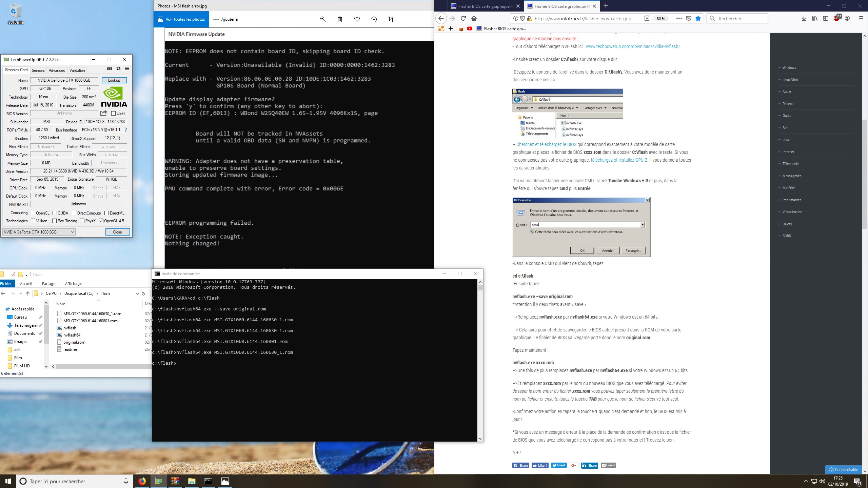Viewport: 868px width, 488px height.
Task: Open the Ajouter à menu in Photos
Action: point(225,19)
